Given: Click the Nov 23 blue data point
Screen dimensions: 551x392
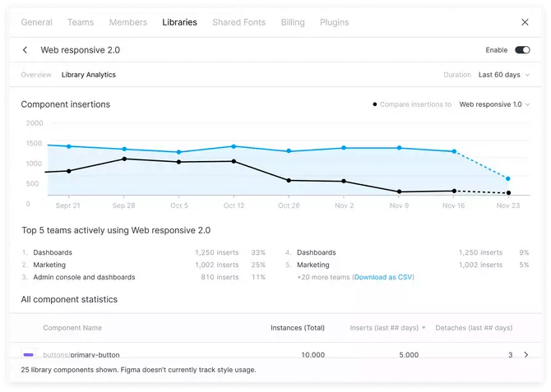Looking at the screenshot, I should coord(508,178).
